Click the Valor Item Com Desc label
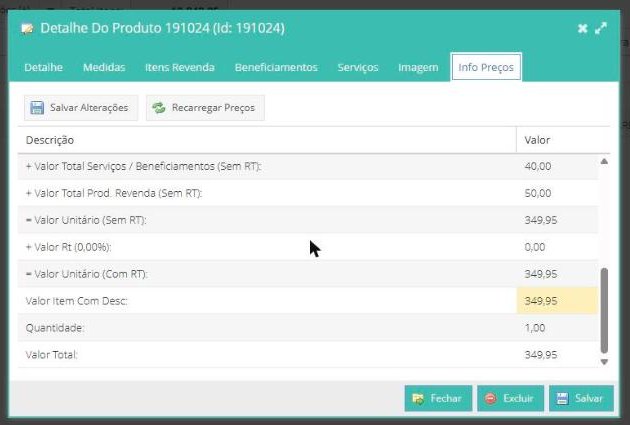The image size is (630, 425). (76, 301)
